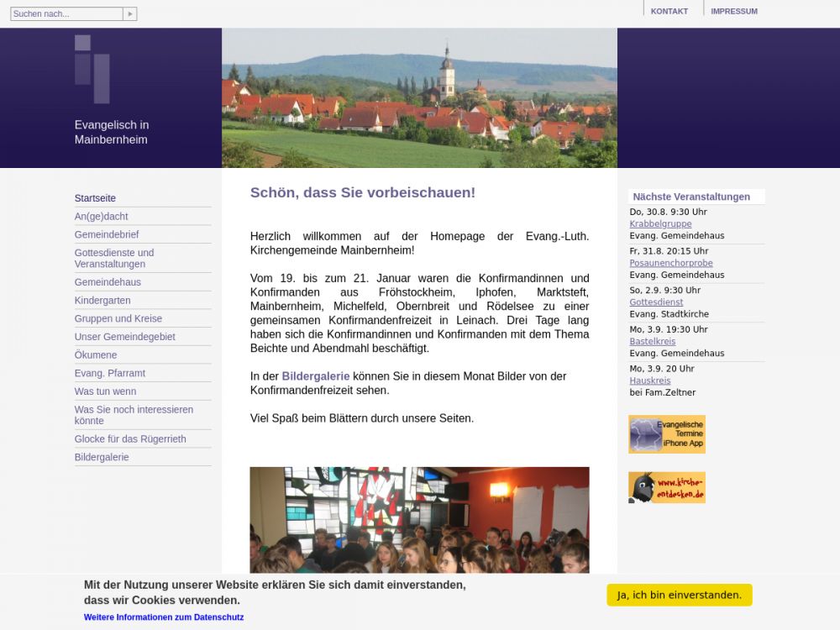Select Startseite in the sidebar menu
The height and width of the screenshot is (630, 840).
(x=95, y=198)
